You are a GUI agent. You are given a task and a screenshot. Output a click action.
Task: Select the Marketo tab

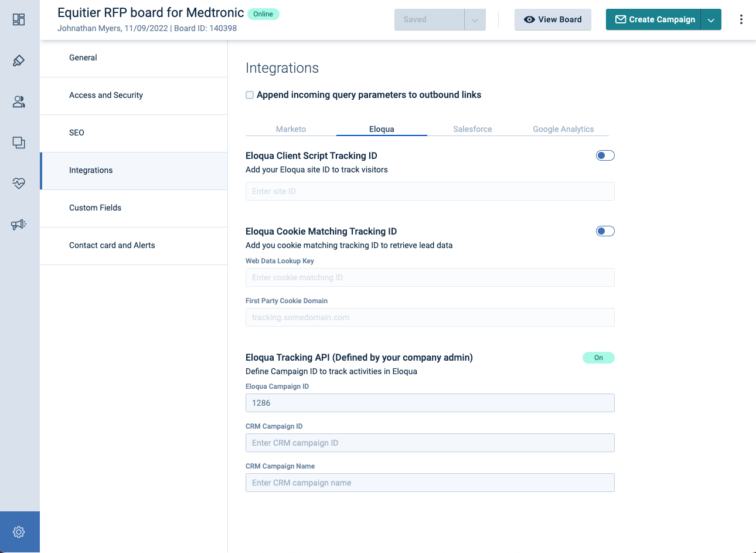click(291, 129)
